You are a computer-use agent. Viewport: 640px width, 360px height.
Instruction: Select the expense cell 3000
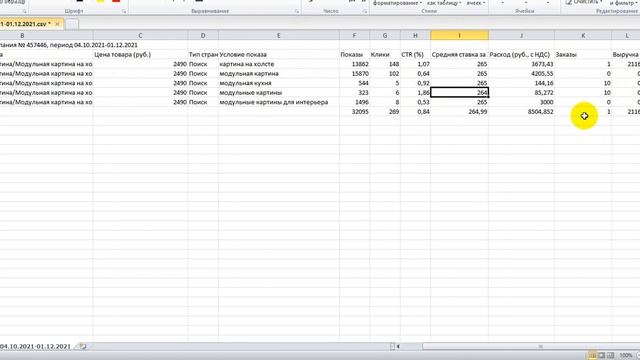tap(521, 102)
